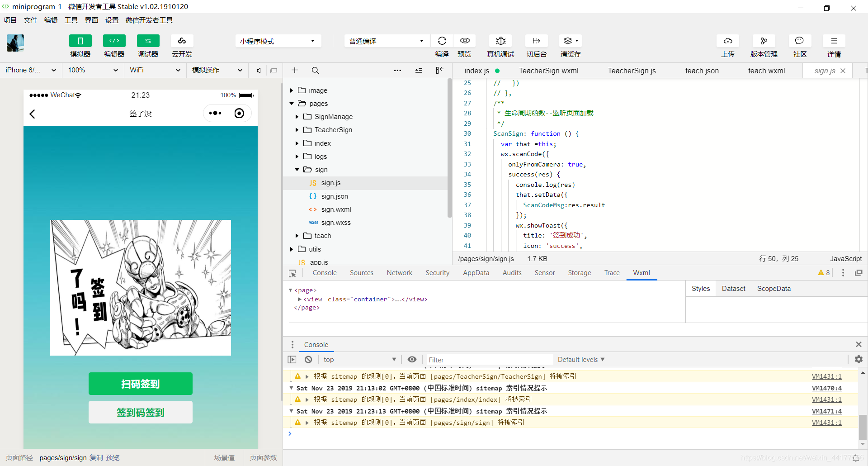Click the collapse-all file tree icon
The image size is (868, 466).
[419, 70]
